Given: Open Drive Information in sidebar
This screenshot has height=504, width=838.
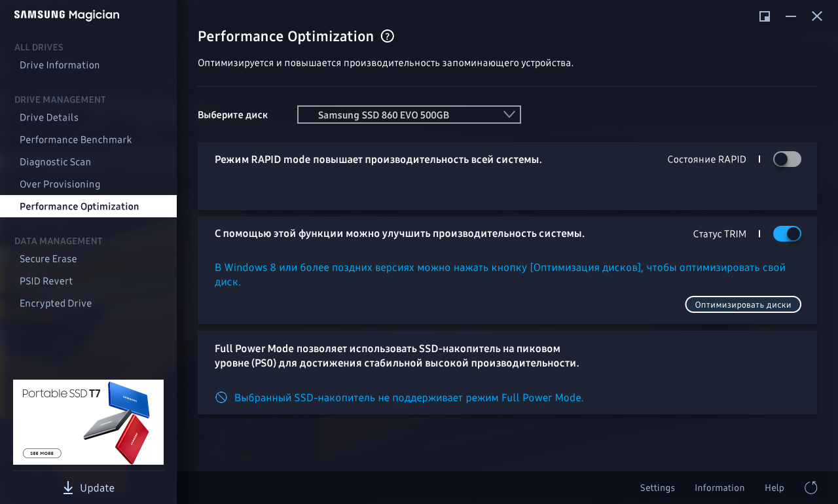Looking at the screenshot, I should (x=60, y=65).
